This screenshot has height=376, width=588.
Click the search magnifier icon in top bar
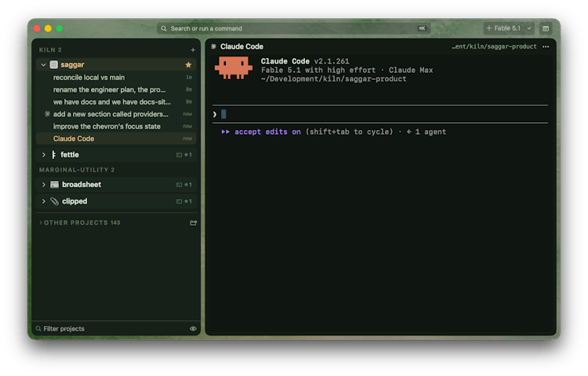point(164,28)
